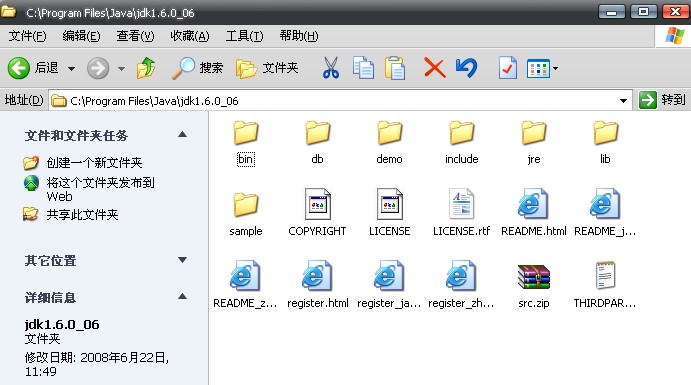Collapse the 详细信息 panel
691x385 pixels.
(182, 296)
